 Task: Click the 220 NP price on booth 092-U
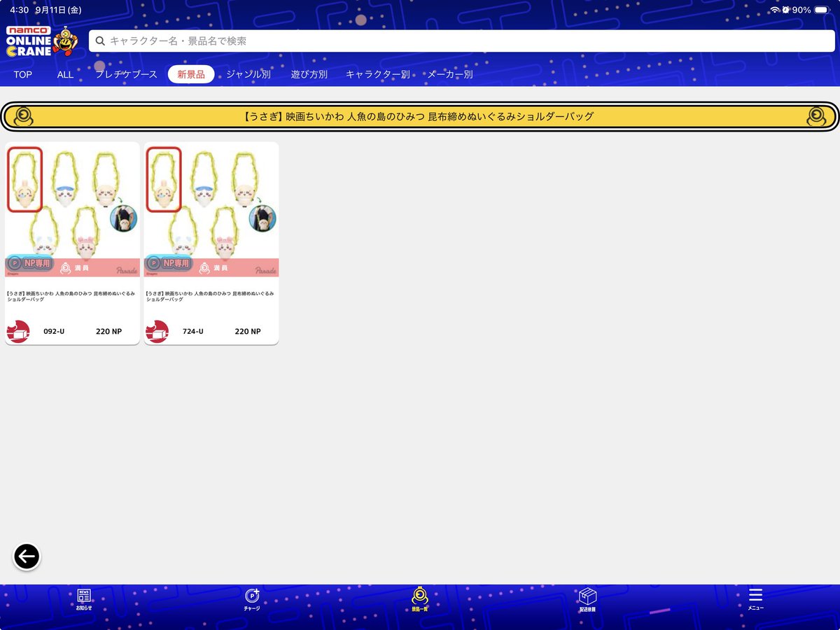pos(108,332)
